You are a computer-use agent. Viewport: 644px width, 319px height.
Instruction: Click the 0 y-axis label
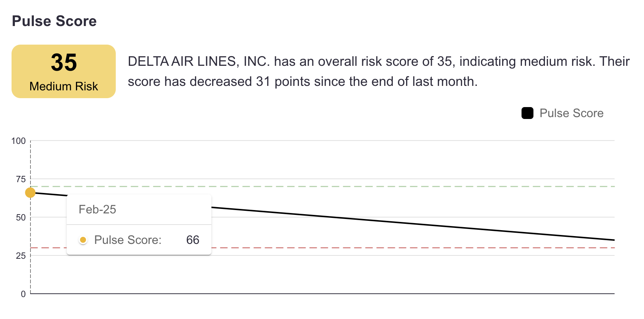click(23, 294)
